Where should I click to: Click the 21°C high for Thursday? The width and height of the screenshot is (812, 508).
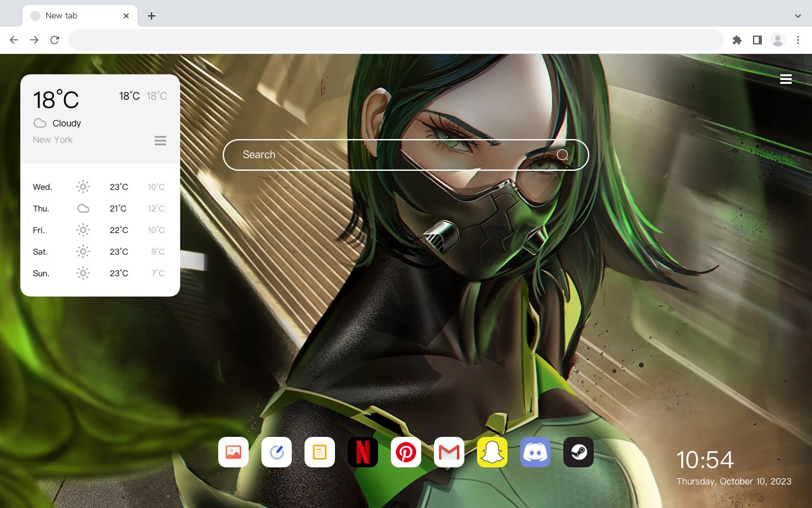coord(119,208)
